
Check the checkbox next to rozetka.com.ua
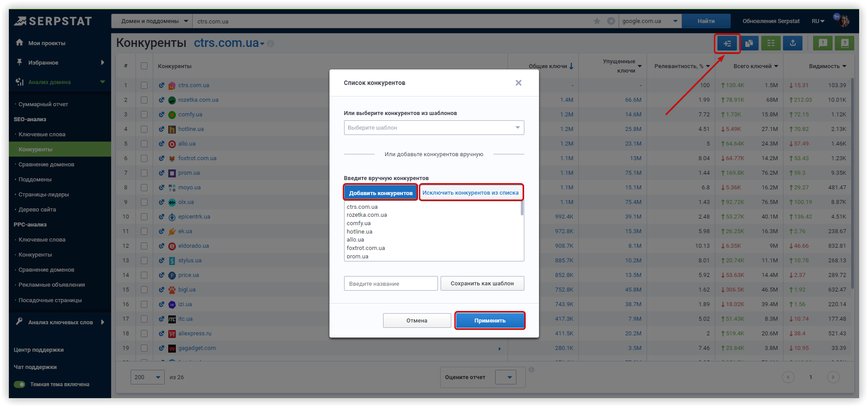144,100
